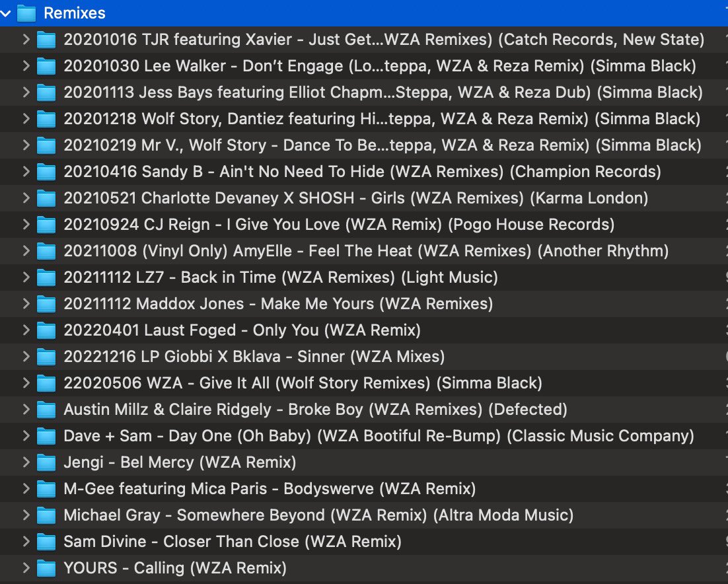Click folder icon for 20201016 TJR featuring Xavier
728x584 pixels.
tap(46, 40)
